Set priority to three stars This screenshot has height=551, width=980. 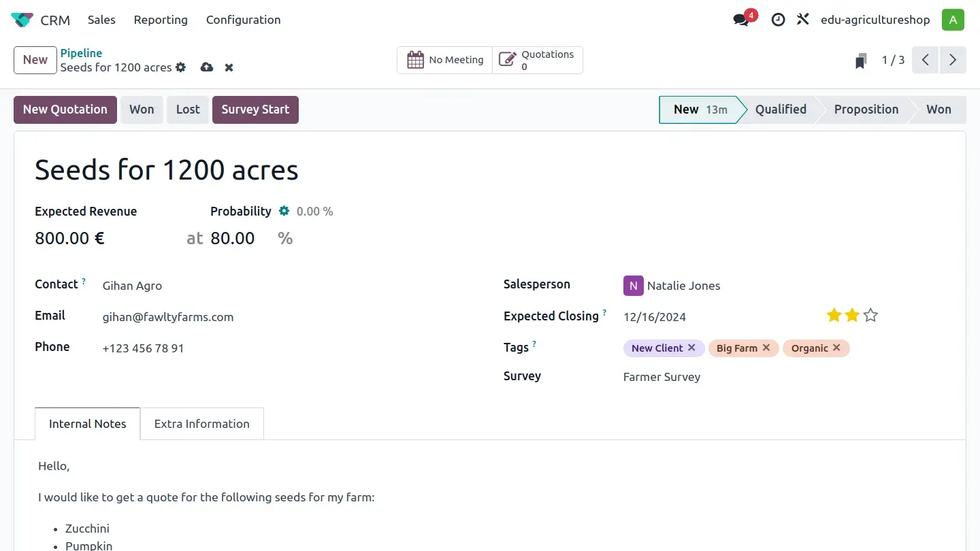coord(870,315)
